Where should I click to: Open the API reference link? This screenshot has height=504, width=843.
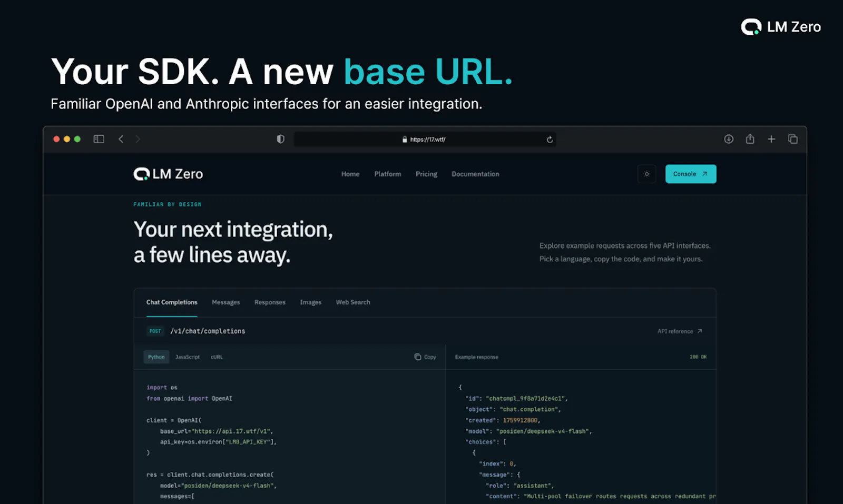coord(680,331)
